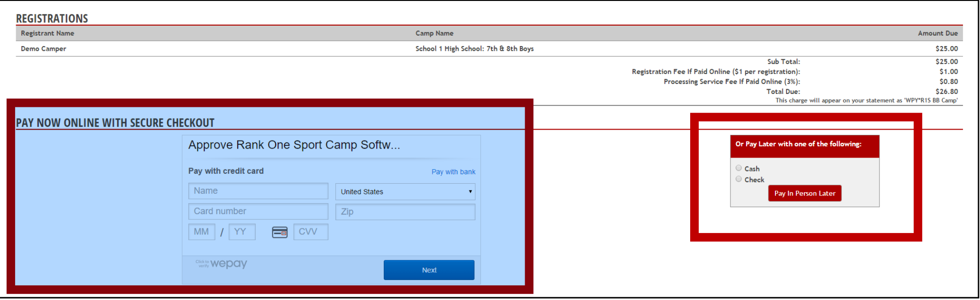Open the Pay with bank link
The image size is (980, 300).
click(453, 172)
